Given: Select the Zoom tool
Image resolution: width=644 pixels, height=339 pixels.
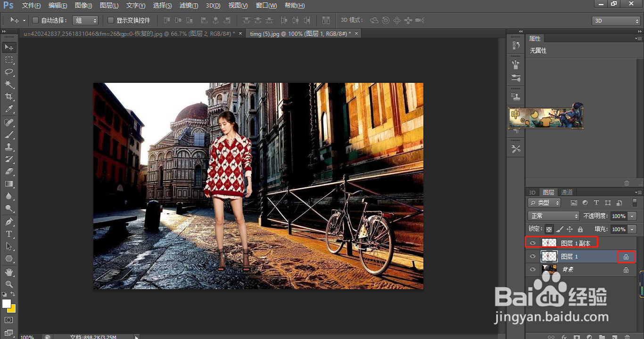Looking at the screenshot, I should (9, 284).
